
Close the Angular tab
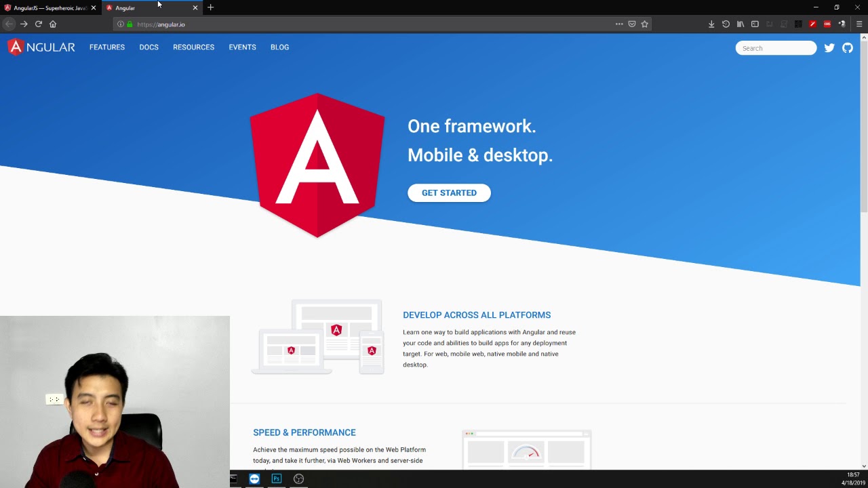tap(195, 7)
